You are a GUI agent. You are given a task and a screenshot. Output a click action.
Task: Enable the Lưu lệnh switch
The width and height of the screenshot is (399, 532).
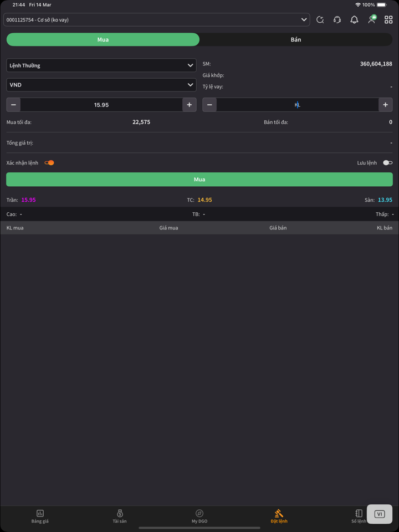(387, 163)
